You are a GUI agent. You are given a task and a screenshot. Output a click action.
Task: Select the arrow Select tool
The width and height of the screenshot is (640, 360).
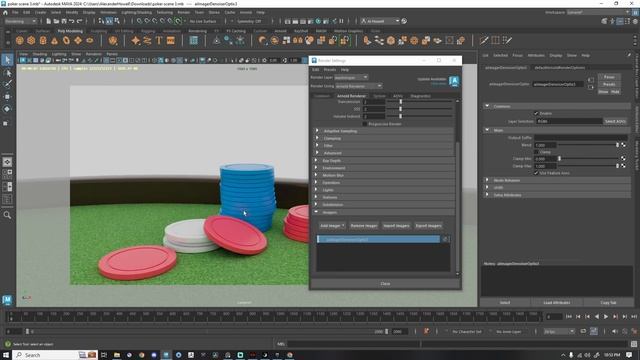7,60
